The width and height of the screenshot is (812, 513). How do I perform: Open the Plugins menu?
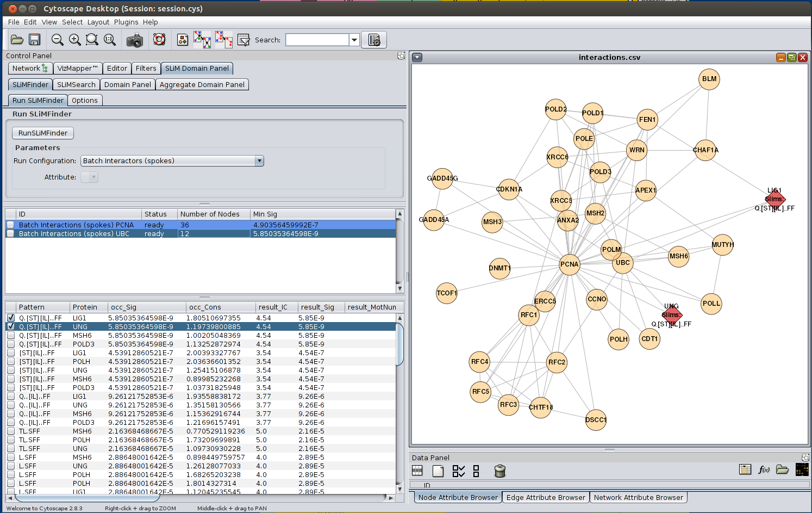[x=126, y=22]
